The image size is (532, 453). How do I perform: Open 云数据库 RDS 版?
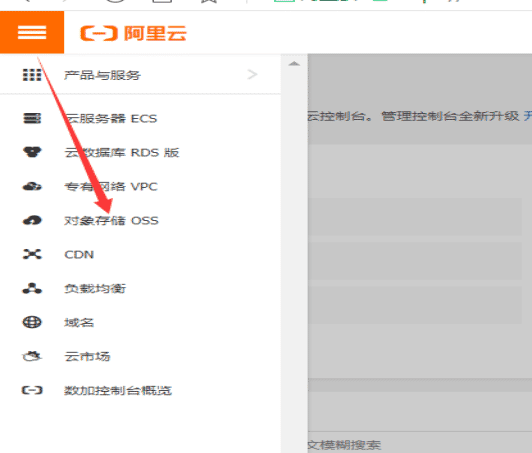[x=122, y=153]
